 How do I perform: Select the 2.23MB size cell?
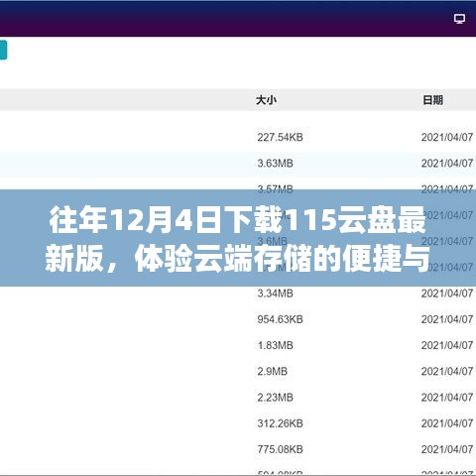click(x=275, y=398)
